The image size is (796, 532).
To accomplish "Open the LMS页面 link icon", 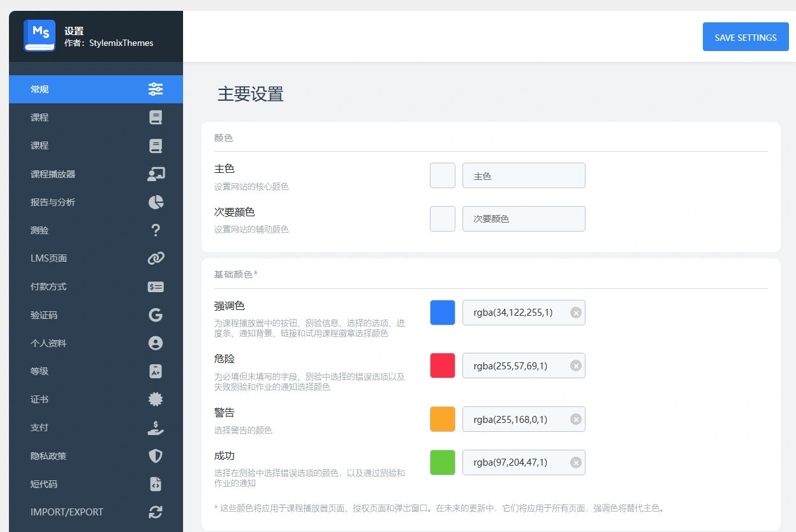I will point(156,258).
